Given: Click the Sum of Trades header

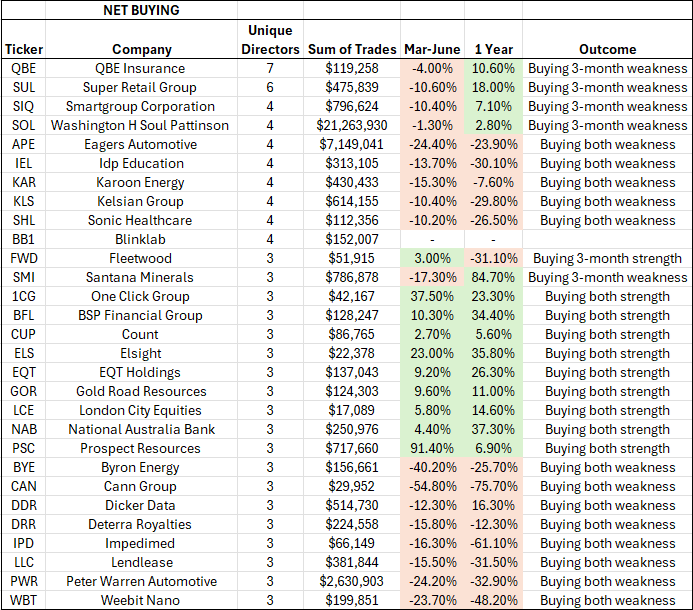Looking at the screenshot, I should 350,49.
